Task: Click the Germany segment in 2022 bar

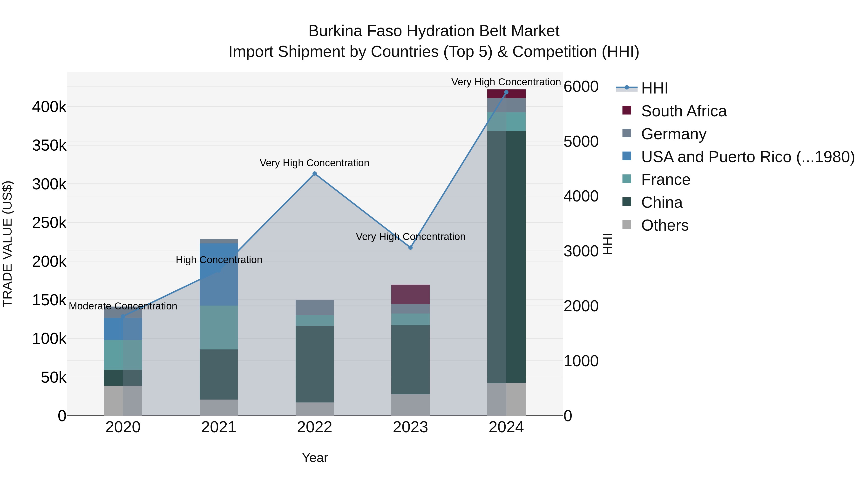Action: [x=315, y=308]
